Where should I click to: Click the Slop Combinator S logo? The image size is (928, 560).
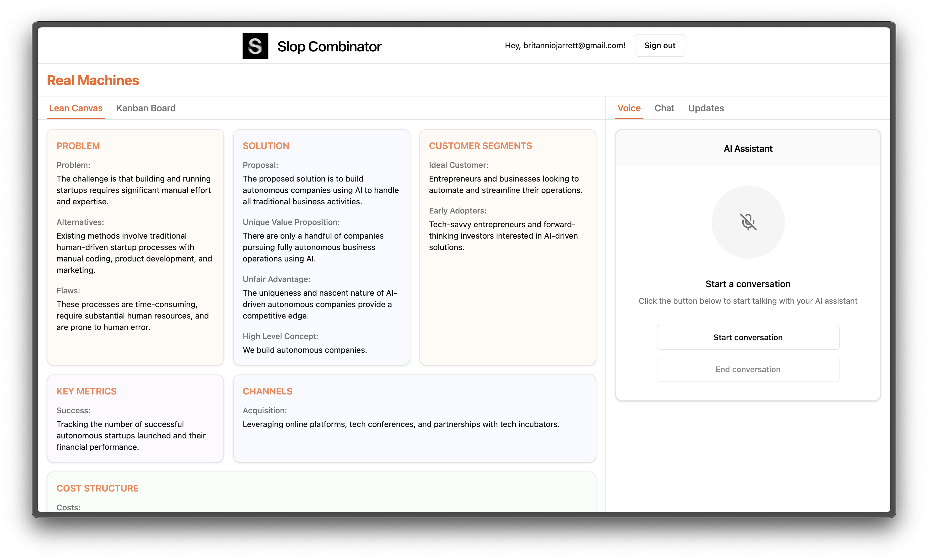point(255,46)
